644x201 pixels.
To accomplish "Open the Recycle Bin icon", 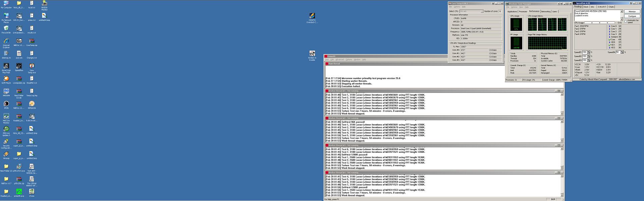I will pyautogui.click(x=6, y=30).
